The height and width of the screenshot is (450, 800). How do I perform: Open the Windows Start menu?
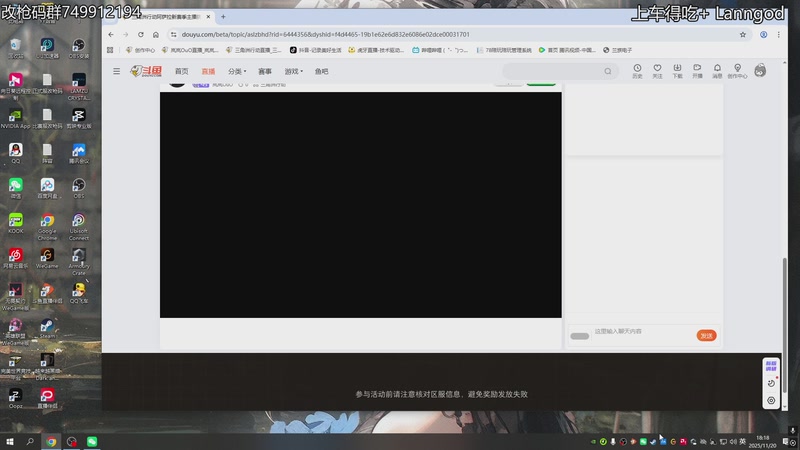[10, 441]
